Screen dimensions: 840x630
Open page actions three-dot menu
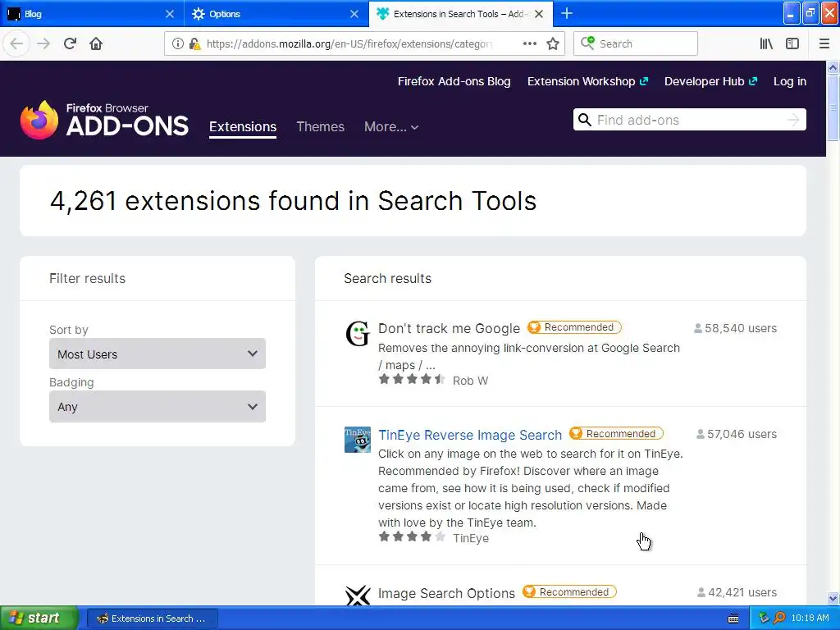click(x=530, y=43)
